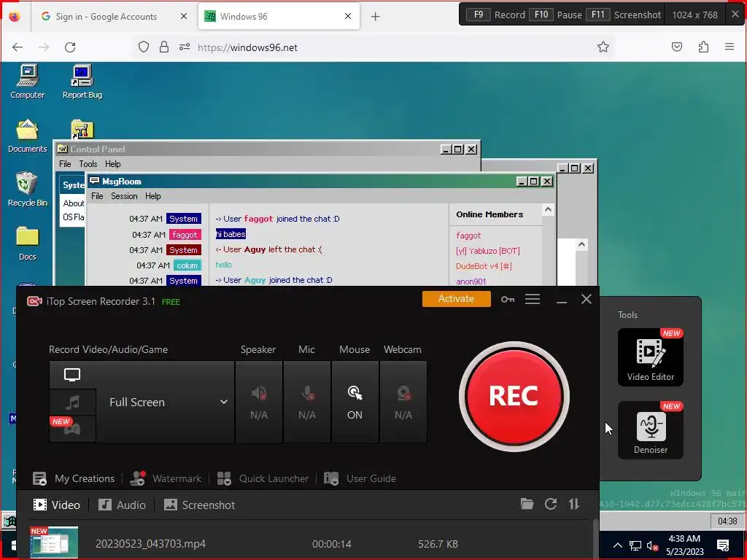Select anon901 in Online Members
The height and width of the screenshot is (560, 747).
(471, 281)
